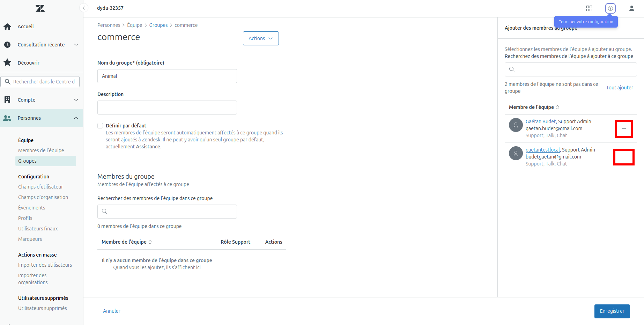The image size is (644, 325).
Task: Collapse the sidebar with the chevron button
Action: [84, 8]
